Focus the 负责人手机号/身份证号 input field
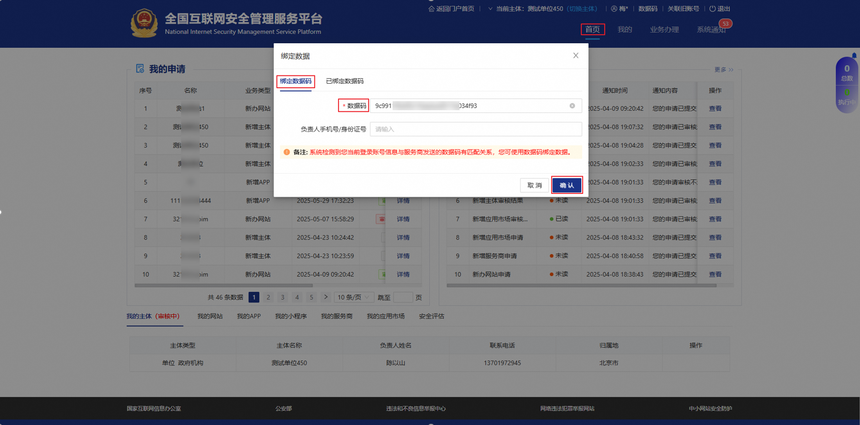 pos(475,129)
